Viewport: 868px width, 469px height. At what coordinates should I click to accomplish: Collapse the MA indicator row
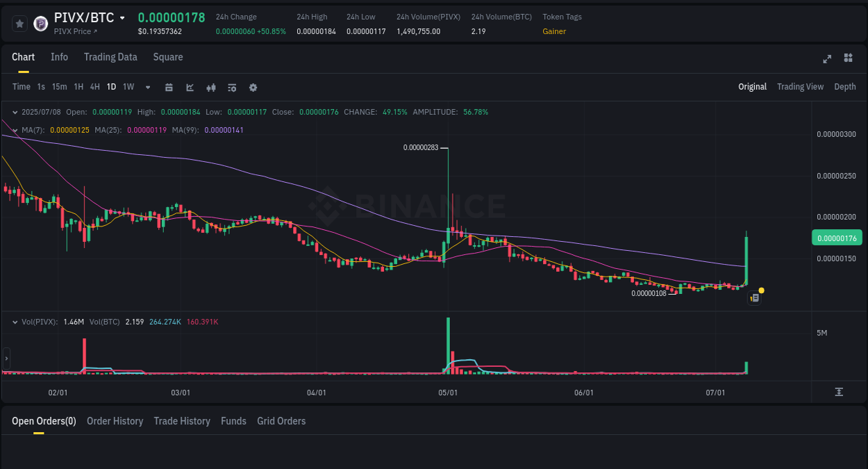[x=14, y=129]
